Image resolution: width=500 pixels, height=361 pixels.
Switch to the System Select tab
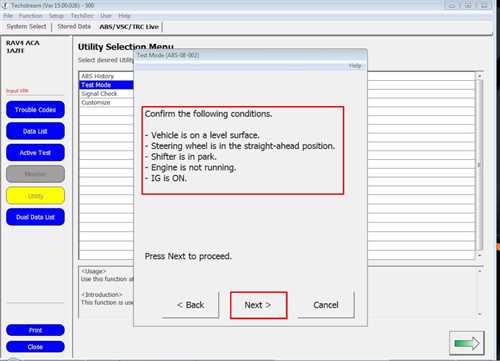pyautogui.click(x=26, y=26)
